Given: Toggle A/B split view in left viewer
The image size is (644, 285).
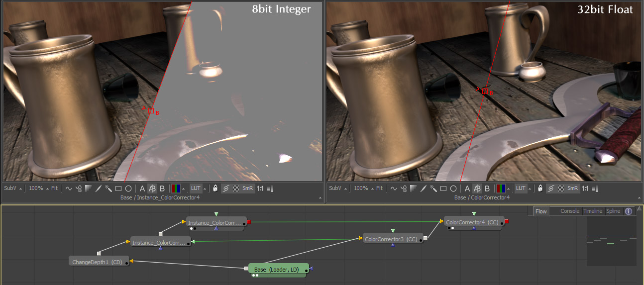Looking at the screenshot, I should pos(152,189).
